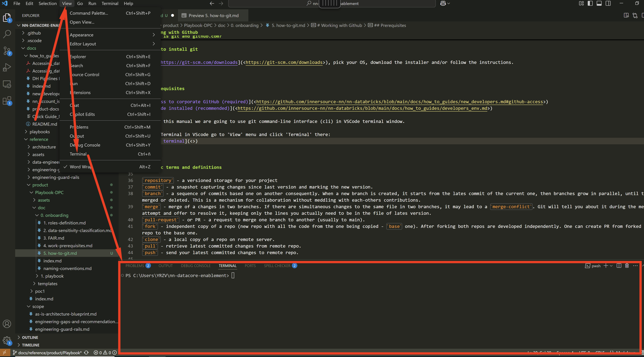Toggle the bottom panel layout button
This screenshot has height=357, width=644.
[x=599, y=3]
